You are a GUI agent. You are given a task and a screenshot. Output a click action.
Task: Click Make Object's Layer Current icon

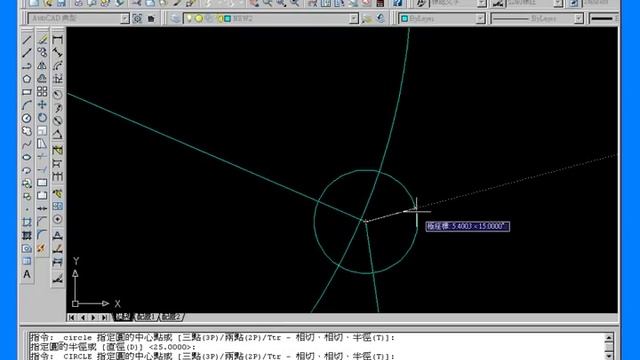tap(367, 18)
